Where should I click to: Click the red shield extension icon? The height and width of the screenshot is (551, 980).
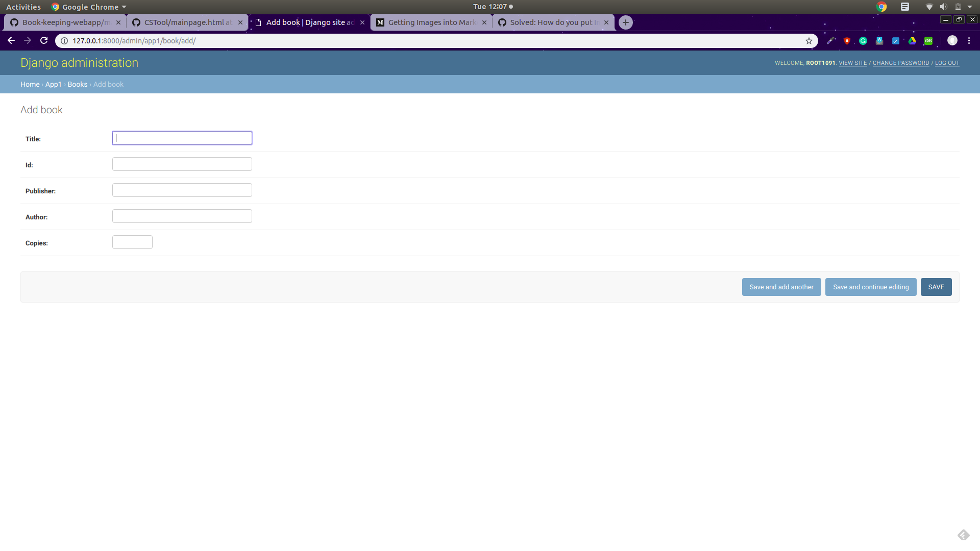[847, 41]
